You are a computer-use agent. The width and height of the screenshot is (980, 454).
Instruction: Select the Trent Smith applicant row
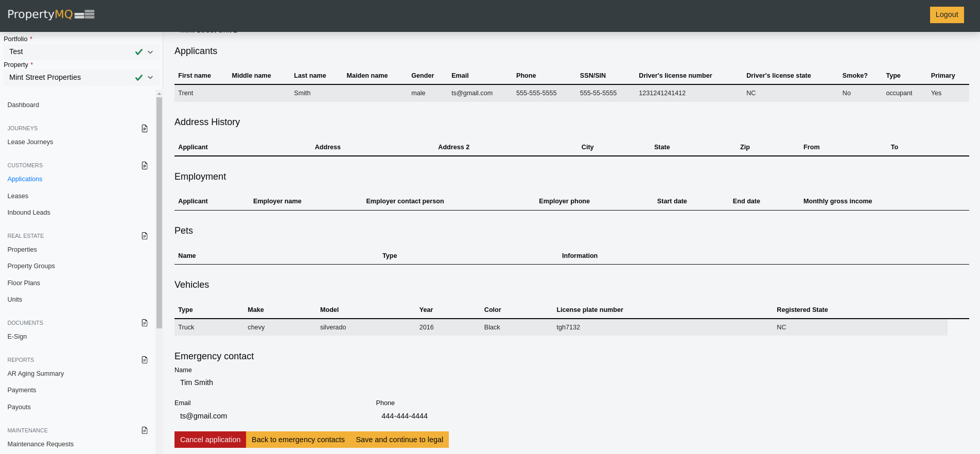pyautogui.click(x=571, y=93)
